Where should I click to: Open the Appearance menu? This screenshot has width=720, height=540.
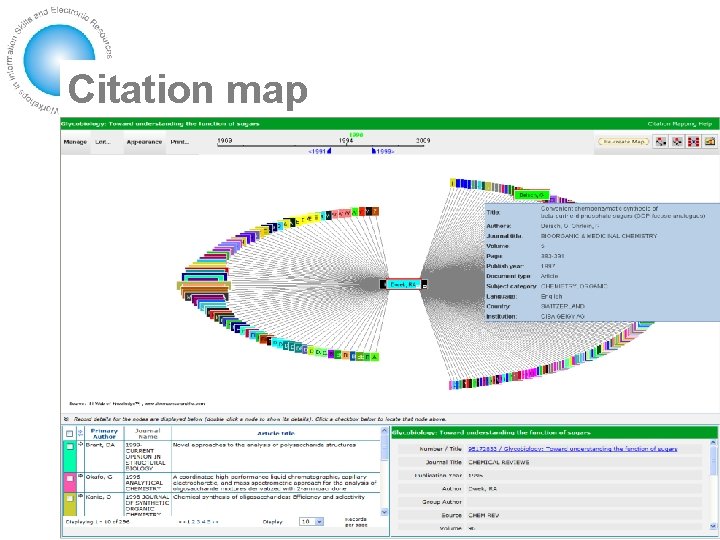point(144,142)
